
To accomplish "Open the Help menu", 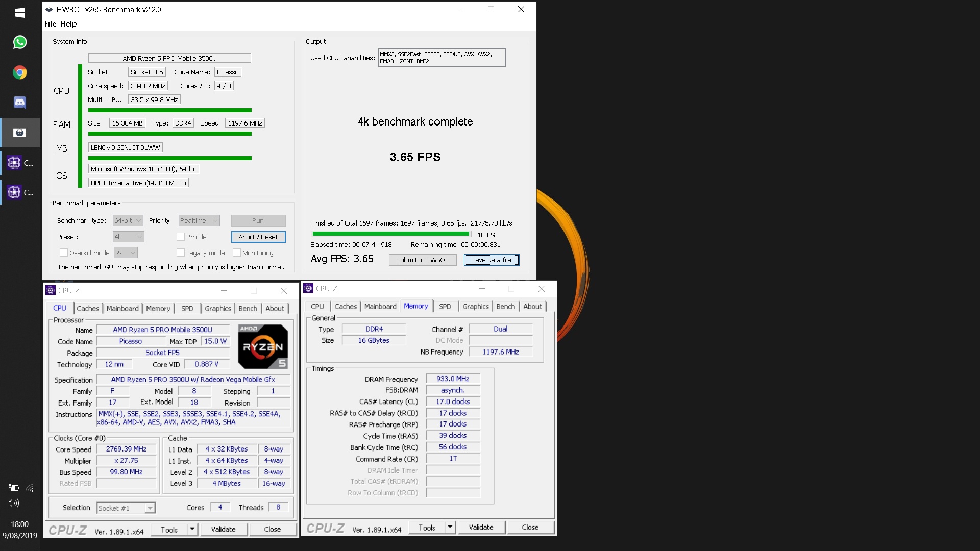I will pyautogui.click(x=68, y=23).
